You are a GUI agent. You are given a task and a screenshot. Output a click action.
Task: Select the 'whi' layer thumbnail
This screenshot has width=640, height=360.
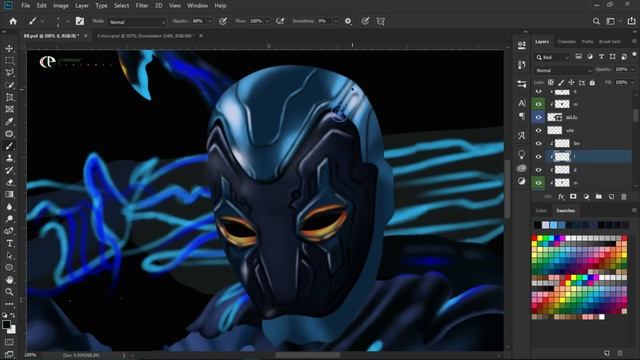click(554, 130)
